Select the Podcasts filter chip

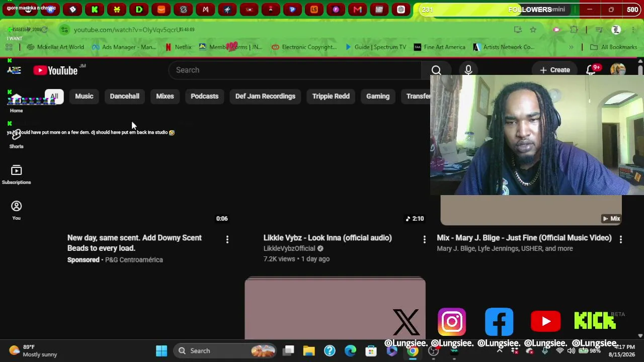tap(205, 96)
